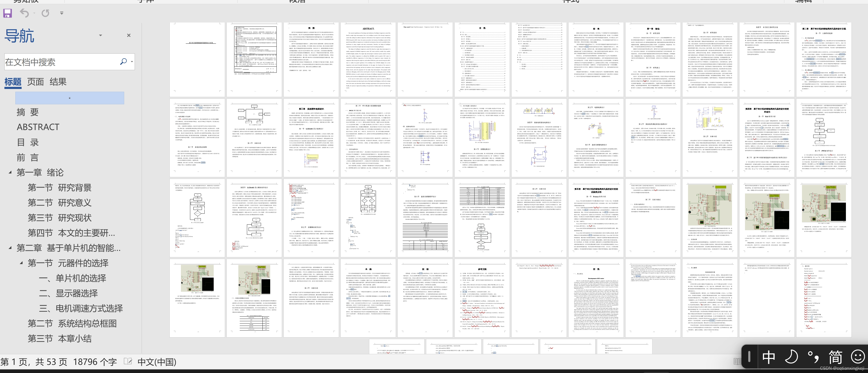The height and width of the screenshot is (373, 868).
Task: Open navigation pane options dropdown arrow
Action: point(100,35)
